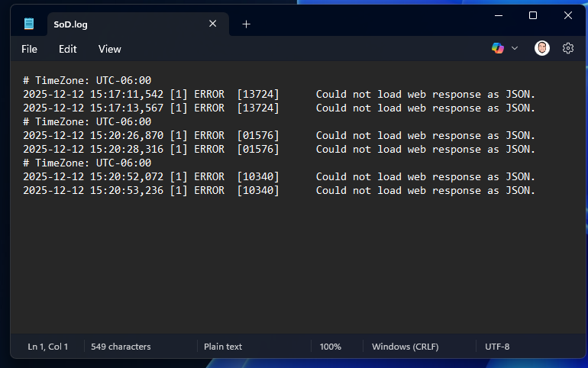
Task: Open the Copilot icon in toolbar
Action: point(498,48)
